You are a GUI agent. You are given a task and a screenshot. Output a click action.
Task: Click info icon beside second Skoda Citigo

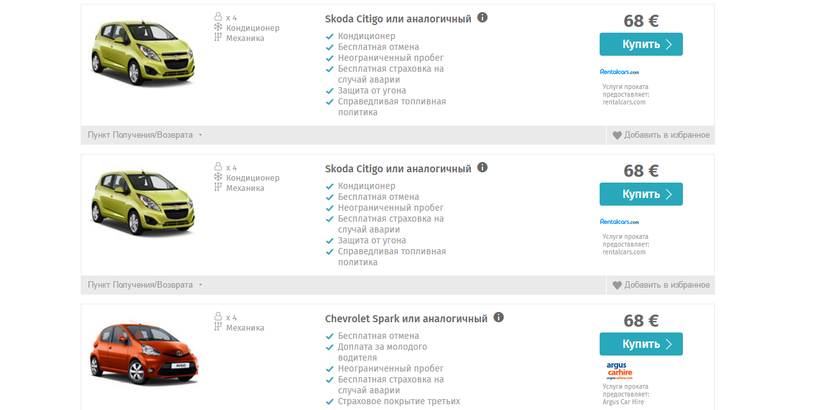click(483, 168)
